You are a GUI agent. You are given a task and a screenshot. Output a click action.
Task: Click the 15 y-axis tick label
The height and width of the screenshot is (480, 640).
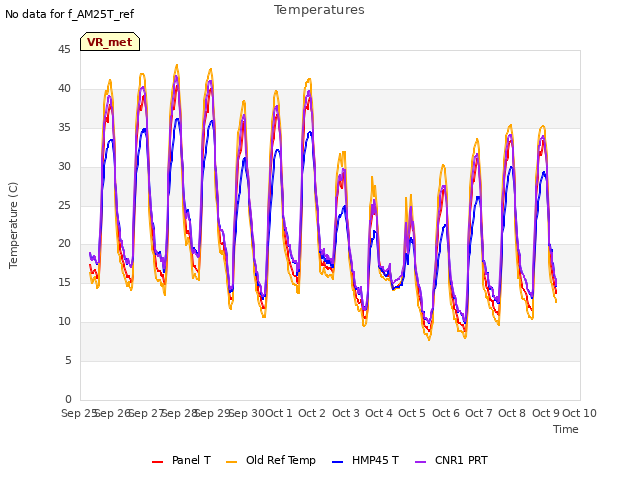point(64,282)
